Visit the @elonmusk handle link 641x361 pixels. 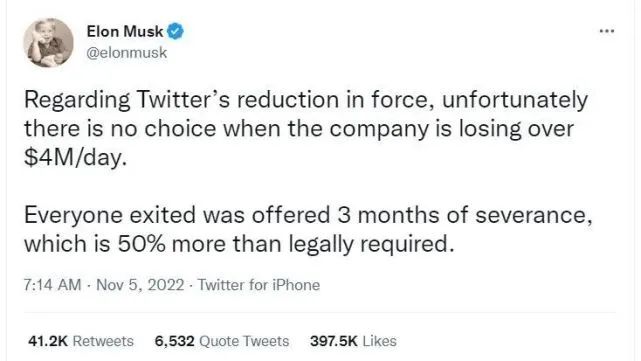click(x=127, y=53)
